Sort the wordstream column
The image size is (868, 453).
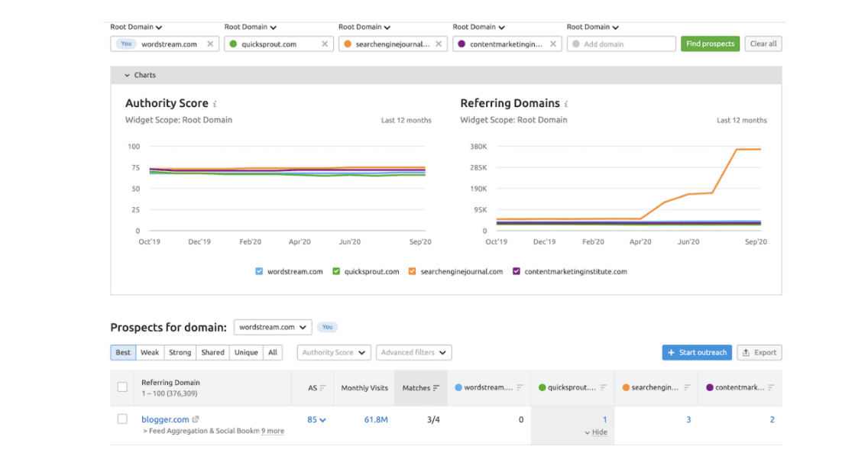click(x=520, y=388)
